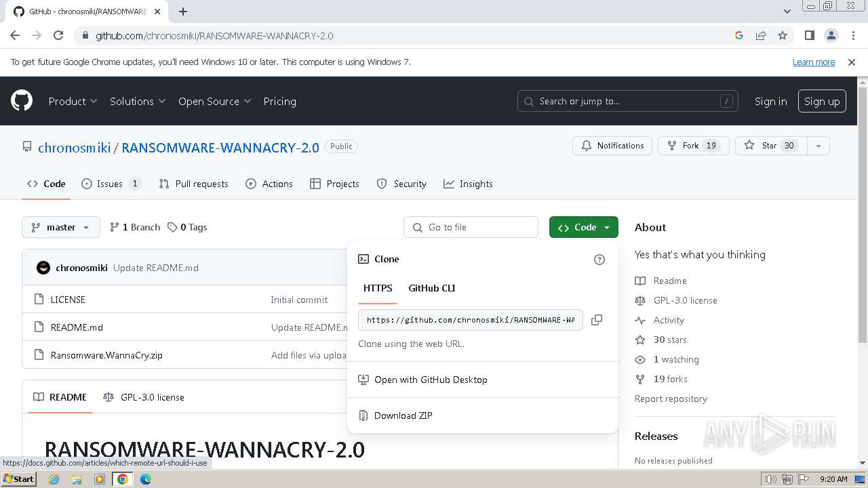Toggle browser side panel icon
The width and height of the screenshot is (868, 488).
809,35
